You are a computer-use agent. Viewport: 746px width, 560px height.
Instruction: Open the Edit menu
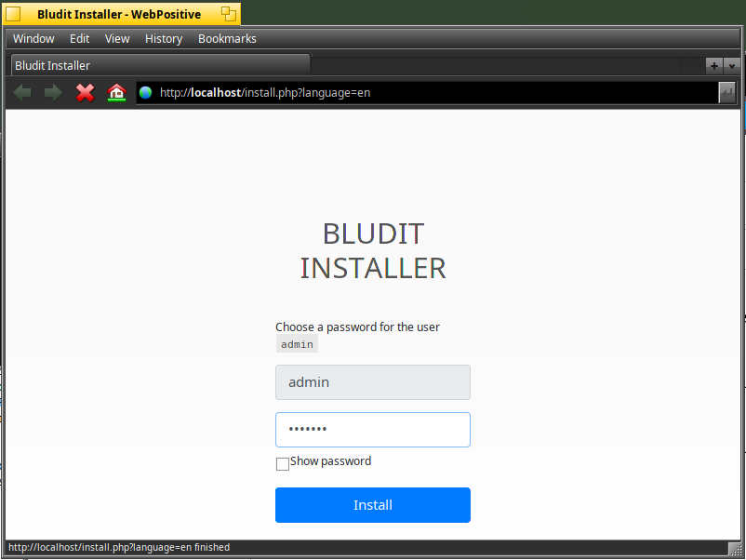click(x=79, y=38)
